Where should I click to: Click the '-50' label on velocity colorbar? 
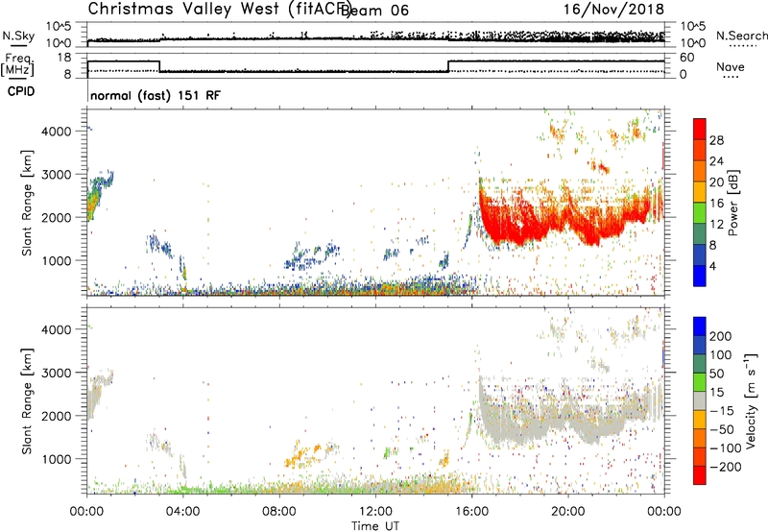click(x=722, y=429)
